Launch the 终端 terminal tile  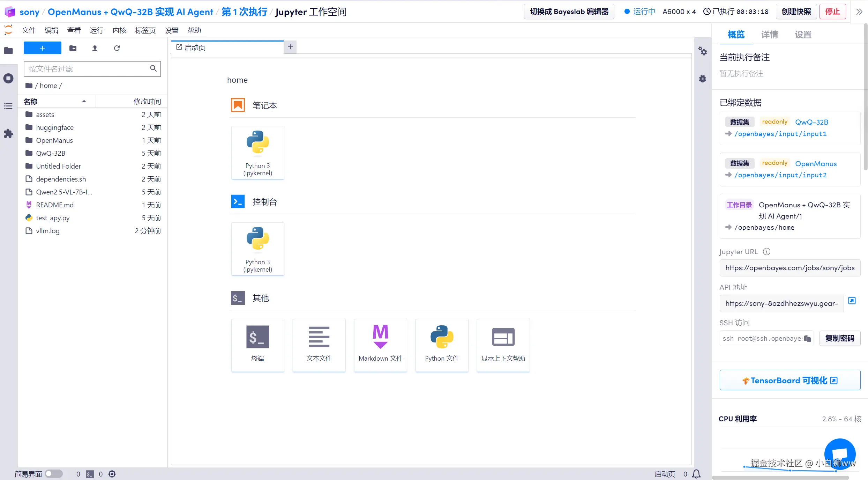257,345
